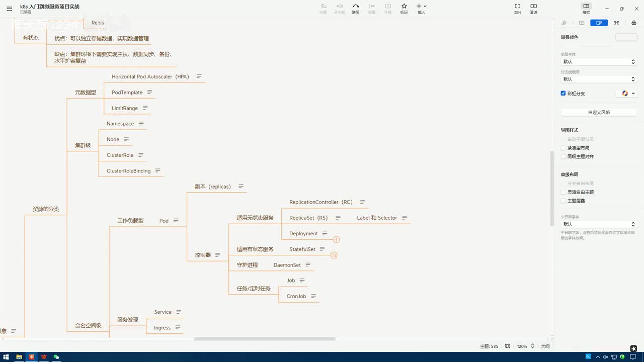The image size is (644, 362).
Task: Open the note icon beside StatefulSet
Action: [322, 249]
